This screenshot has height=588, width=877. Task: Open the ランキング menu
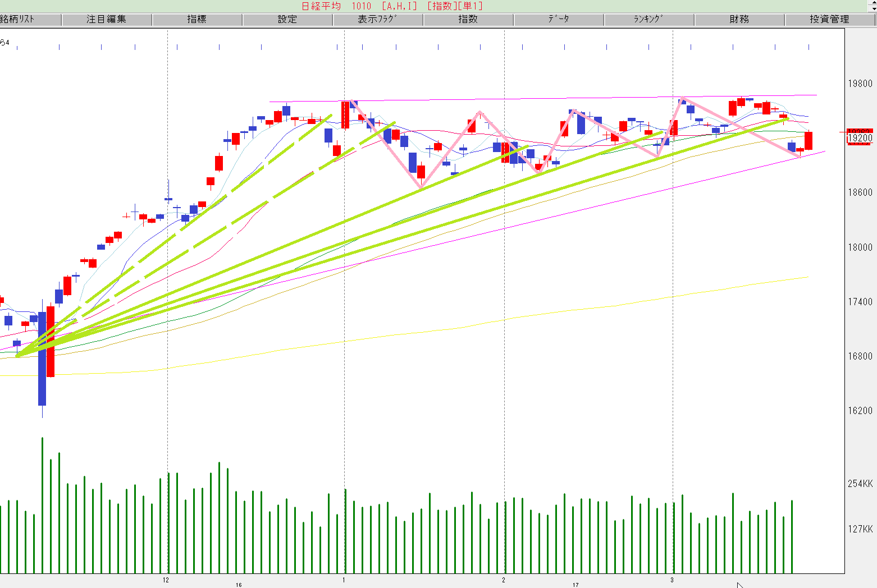click(x=649, y=20)
